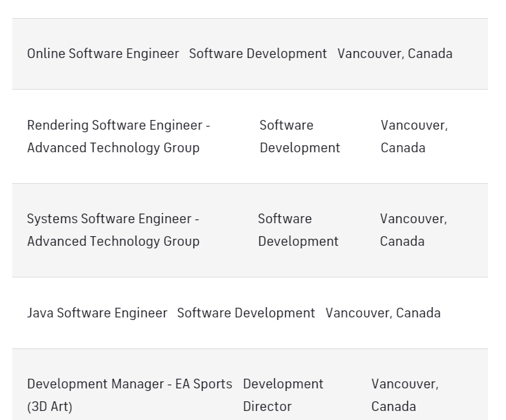This screenshot has width=506, height=420.
Task: Click Software Development in Online Software Engineer row
Action: 258,54
